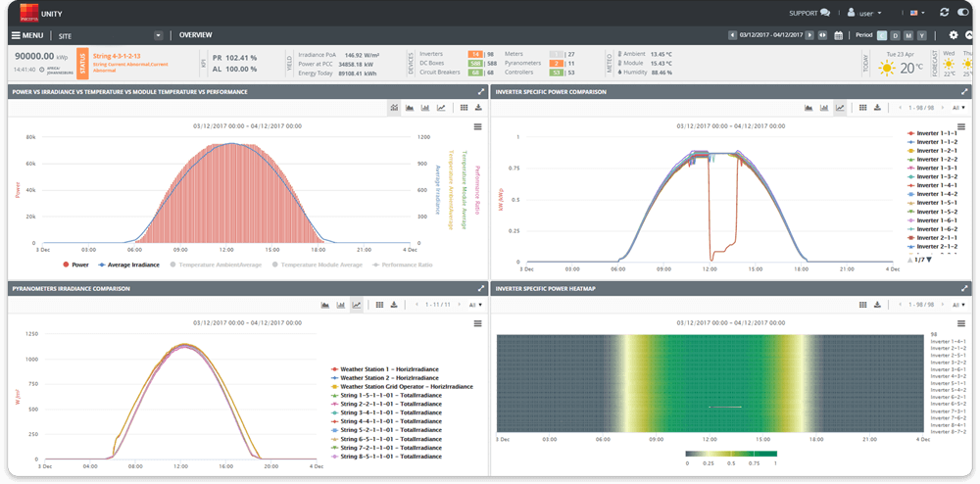Image resolution: width=980 pixels, height=484 pixels.
Task: Maximize Inverter Specific Power Comparison panel
Action: [x=964, y=92]
